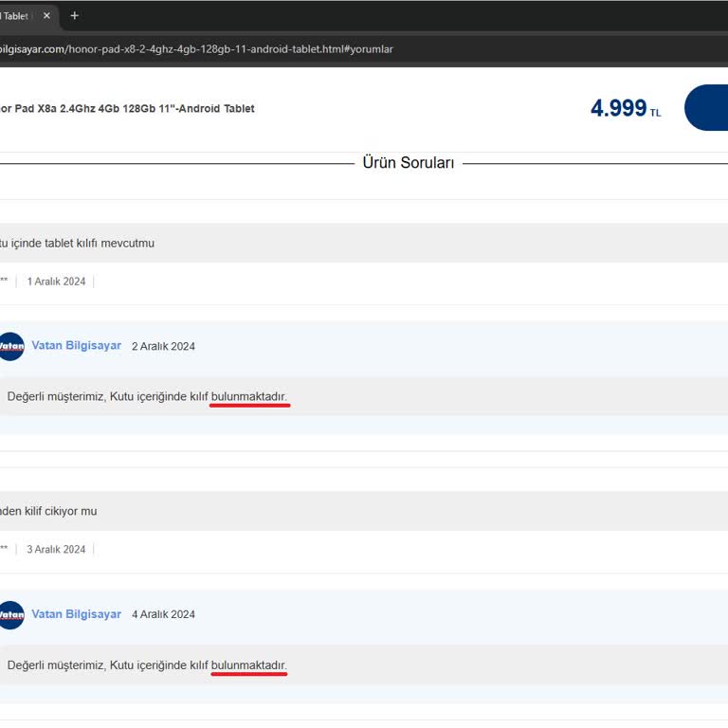Click underlined bulunmaktadır in the first answer
The image size is (728, 728).
click(x=248, y=396)
